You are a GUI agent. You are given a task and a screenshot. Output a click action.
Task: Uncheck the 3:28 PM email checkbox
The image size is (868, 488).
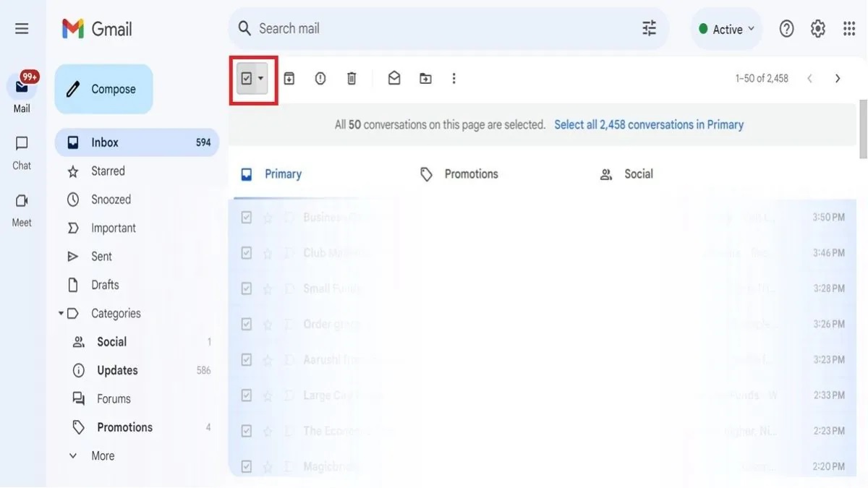point(247,288)
